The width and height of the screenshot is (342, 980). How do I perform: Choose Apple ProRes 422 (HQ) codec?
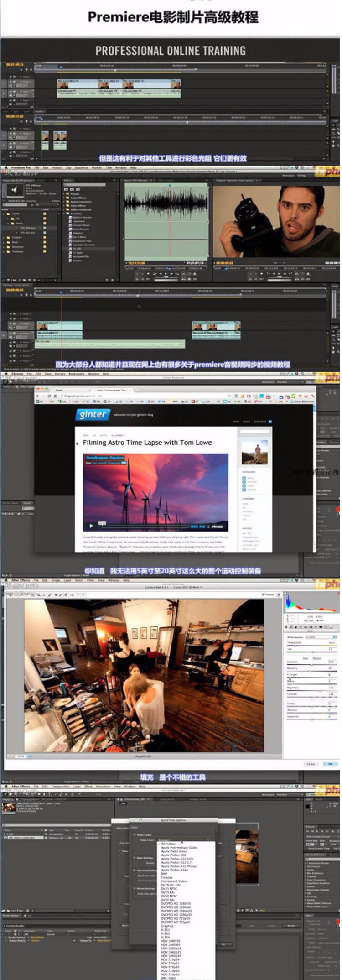tap(177, 859)
